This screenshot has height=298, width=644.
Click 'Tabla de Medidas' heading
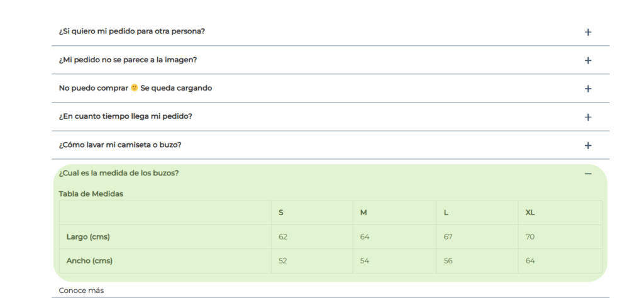[x=91, y=194]
